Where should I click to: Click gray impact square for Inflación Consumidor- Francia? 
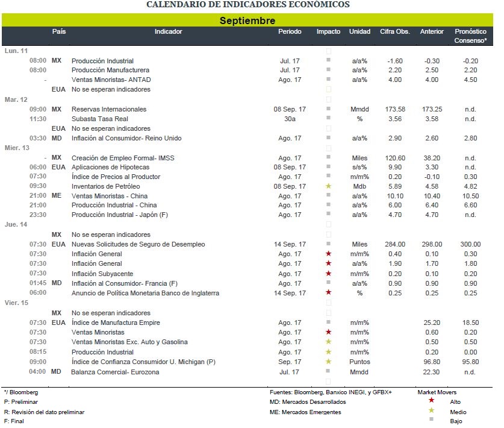tap(329, 282)
